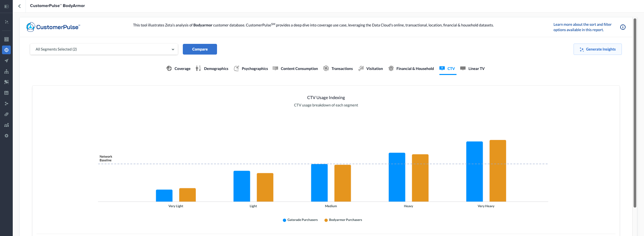Image resolution: width=644 pixels, height=236 pixels.
Task: Switch to the Psychographics tab
Action: (255, 69)
